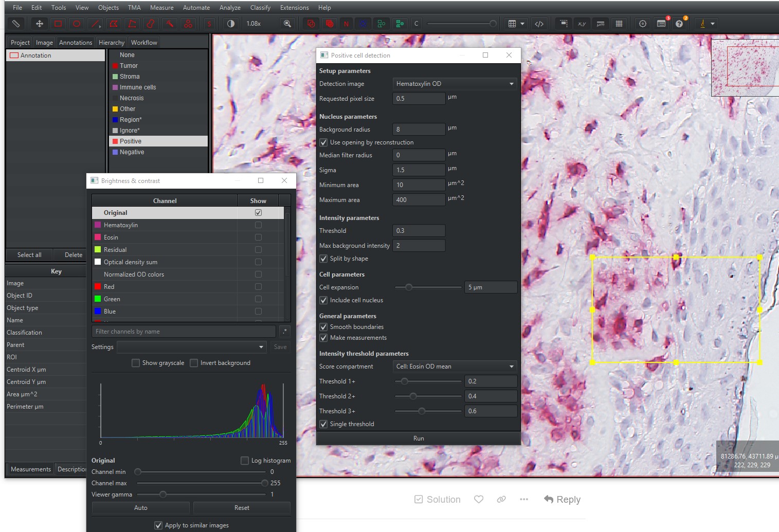Click the zoom-to-fit magnifier icon
Image resolution: width=779 pixels, height=532 pixels.
click(x=287, y=24)
